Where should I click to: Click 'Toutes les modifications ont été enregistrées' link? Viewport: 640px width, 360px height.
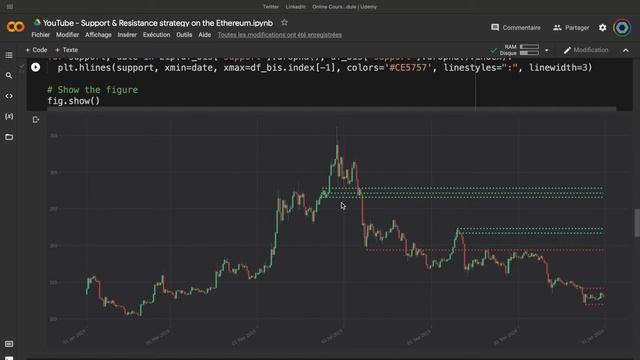coord(280,35)
